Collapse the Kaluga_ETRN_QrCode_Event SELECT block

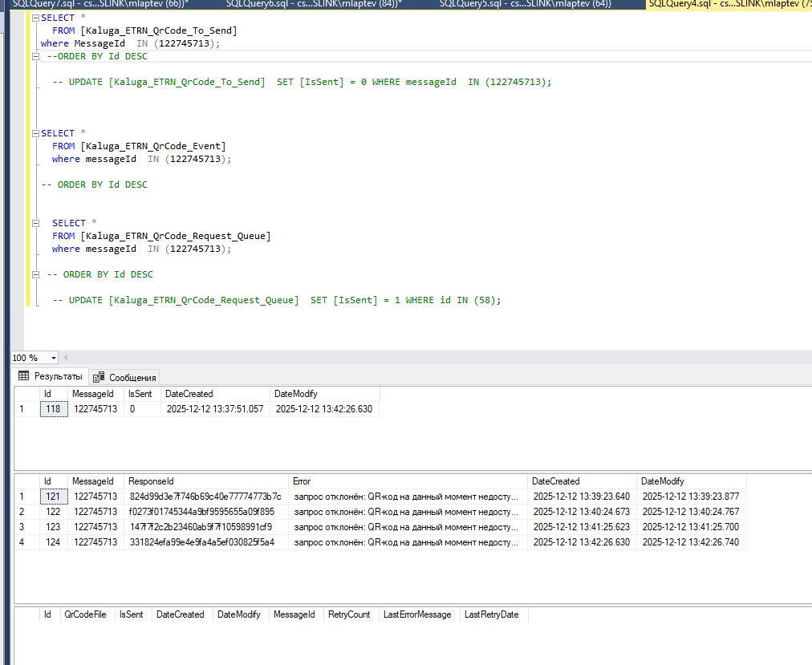click(36, 133)
